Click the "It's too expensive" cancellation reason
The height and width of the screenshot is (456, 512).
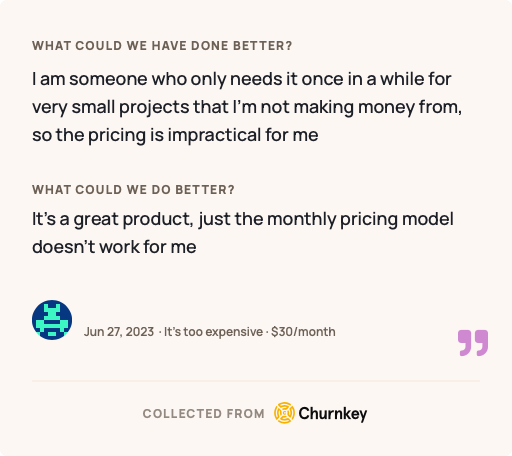(213, 332)
